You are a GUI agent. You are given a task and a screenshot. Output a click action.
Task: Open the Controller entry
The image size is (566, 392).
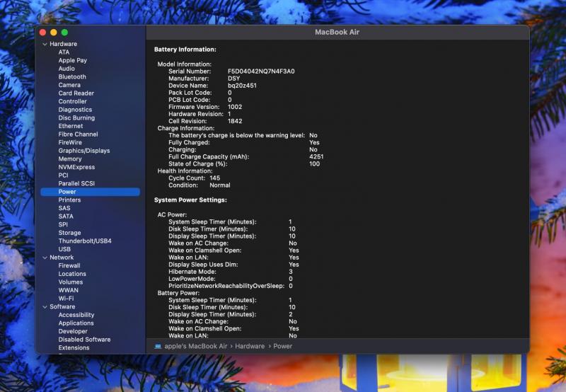tap(73, 101)
